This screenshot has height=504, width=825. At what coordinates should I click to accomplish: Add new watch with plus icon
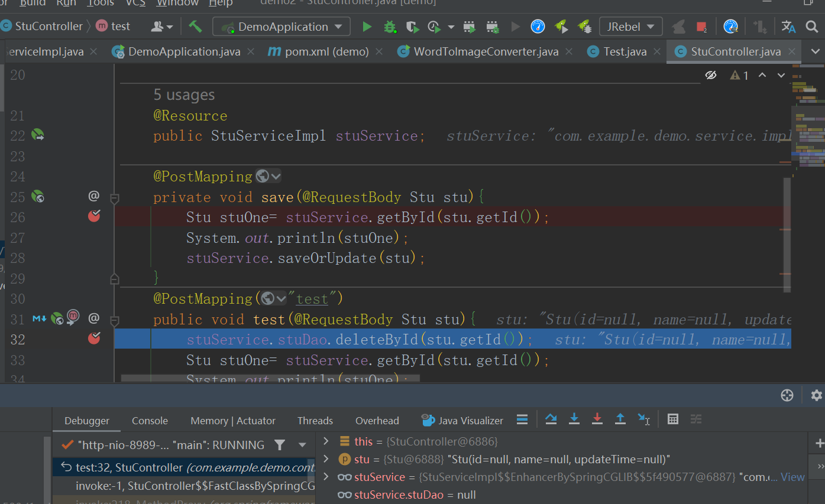click(820, 443)
